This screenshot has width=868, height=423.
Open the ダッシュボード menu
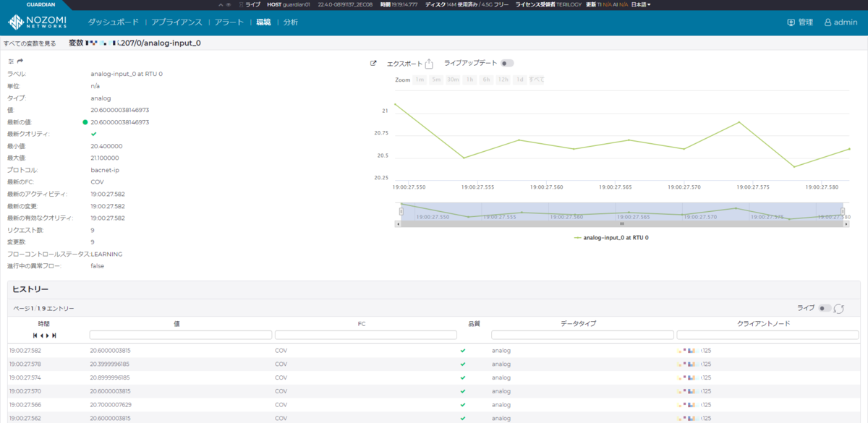tap(113, 22)
